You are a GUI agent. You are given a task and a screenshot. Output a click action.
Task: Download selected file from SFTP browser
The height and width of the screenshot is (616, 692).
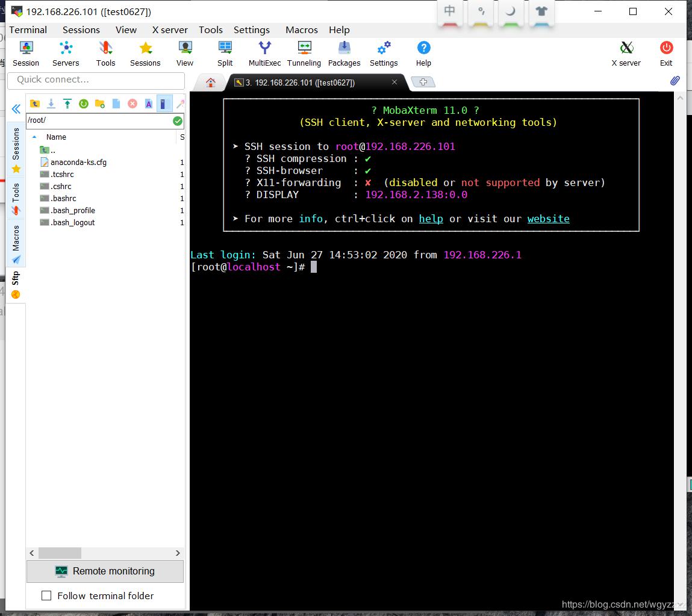(51, 104)
